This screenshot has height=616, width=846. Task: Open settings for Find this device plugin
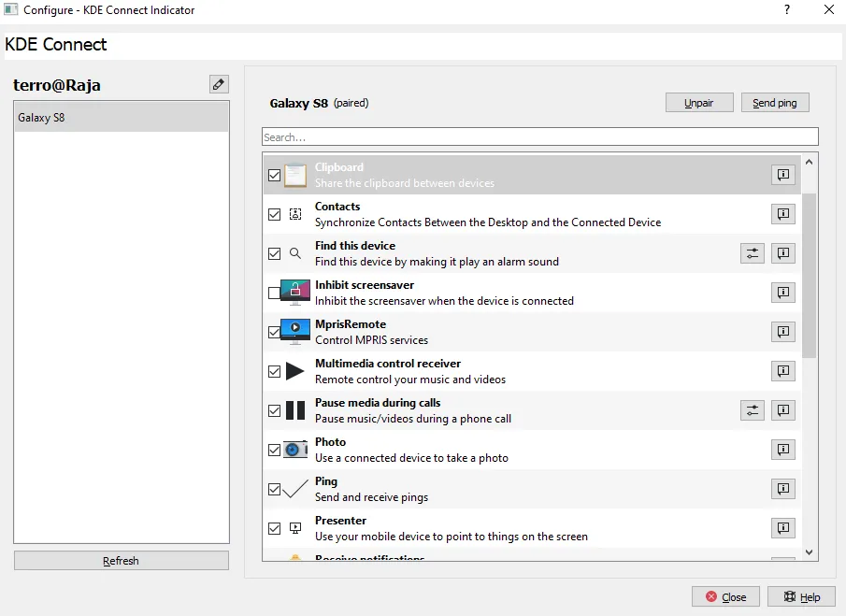(x=753, y=253)
